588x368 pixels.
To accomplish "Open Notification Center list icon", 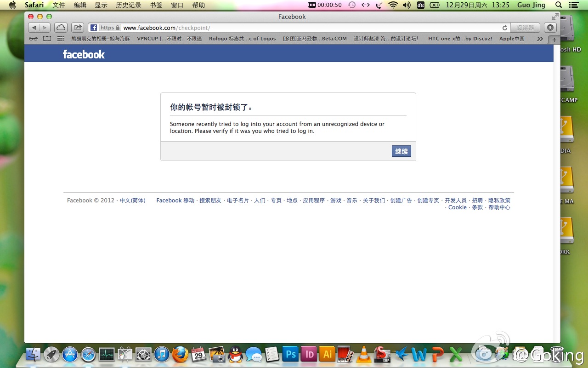I will [x=573, y=5].
